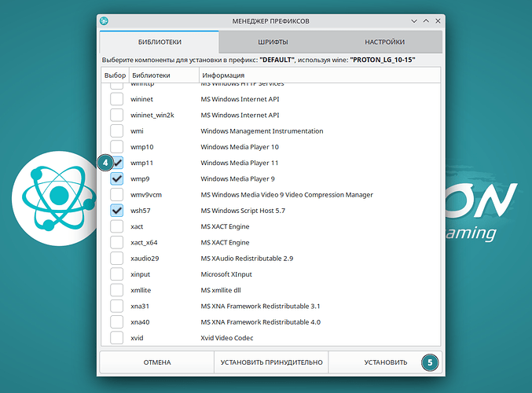This screenshot has height=393, width=532.
Task: Click УСТАНОВИТЬ ПРИНУДИТЕЛЬНО button
Action: click(271, 362)
